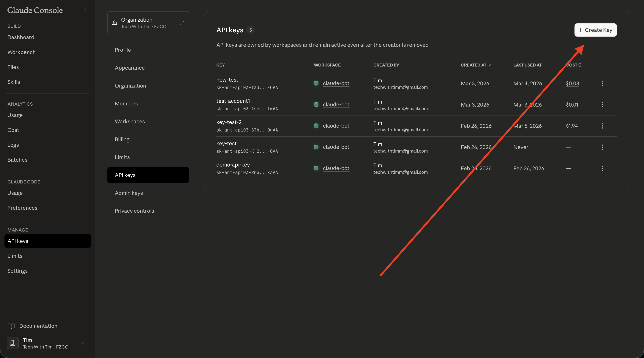Open three-dot menu for new-test key
The height and width of the screenshot is (358, 644).
[x=602, y=83]
